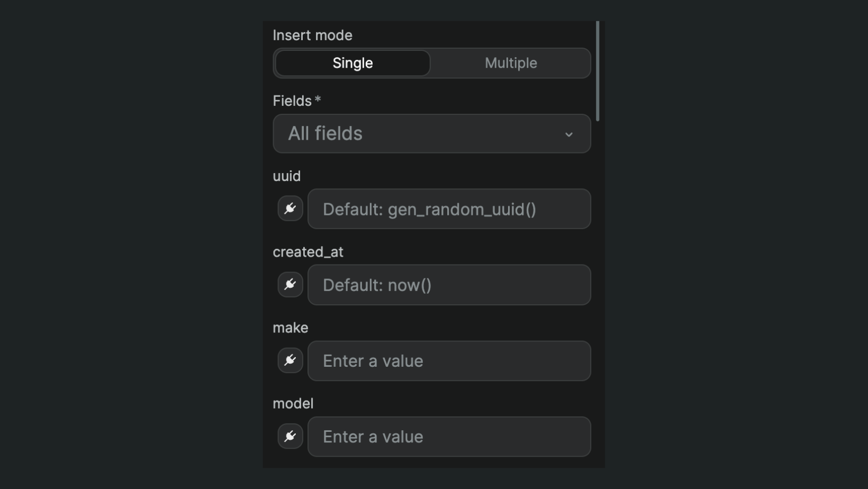Click the scrollbar on the right edge
Image resolution: width=868 pixels, height=489 pixels.
(598, 66)
